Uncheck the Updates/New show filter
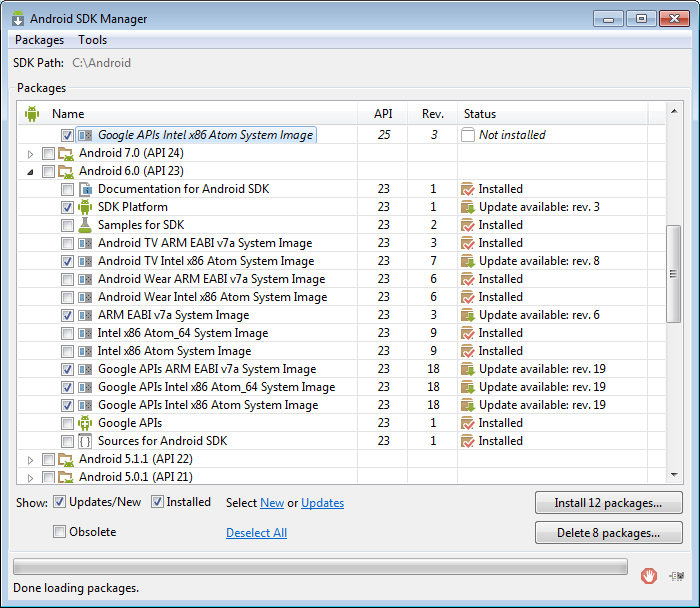This screenshot has width=700, height=608. [60, 502]
